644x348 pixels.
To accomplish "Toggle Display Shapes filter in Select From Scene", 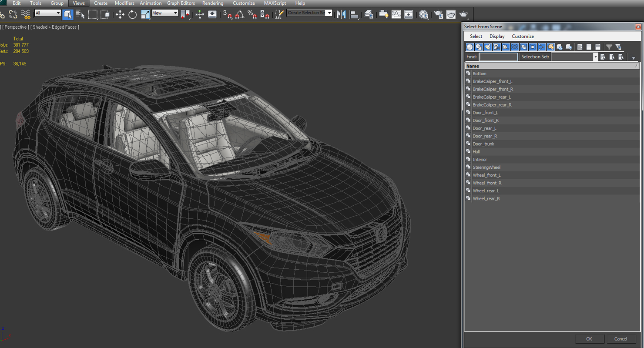I will pos(479,47).
